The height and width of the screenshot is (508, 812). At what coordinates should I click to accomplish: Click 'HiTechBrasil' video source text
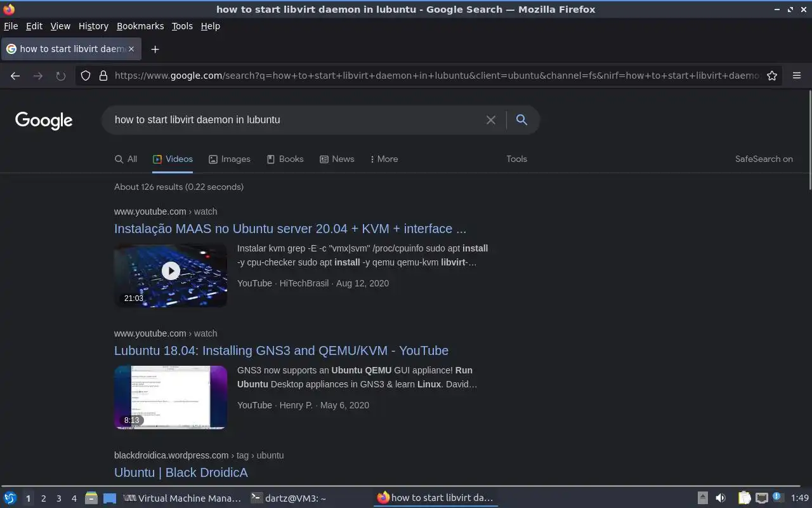point(304,283)
